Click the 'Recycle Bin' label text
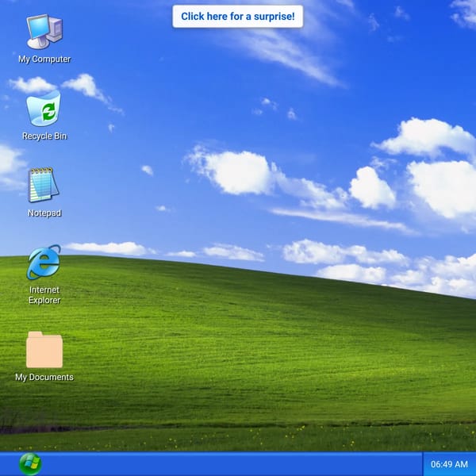 tap(44, 136)
